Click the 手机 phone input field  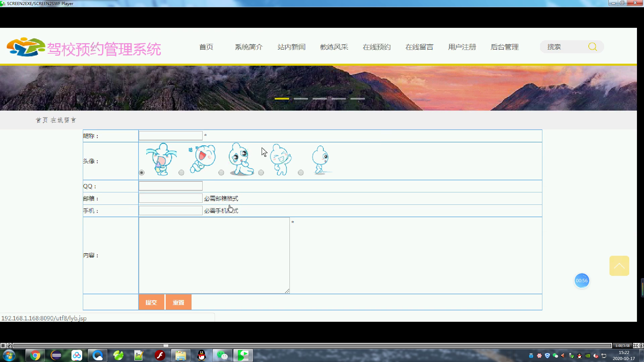[x=170, y=210]
